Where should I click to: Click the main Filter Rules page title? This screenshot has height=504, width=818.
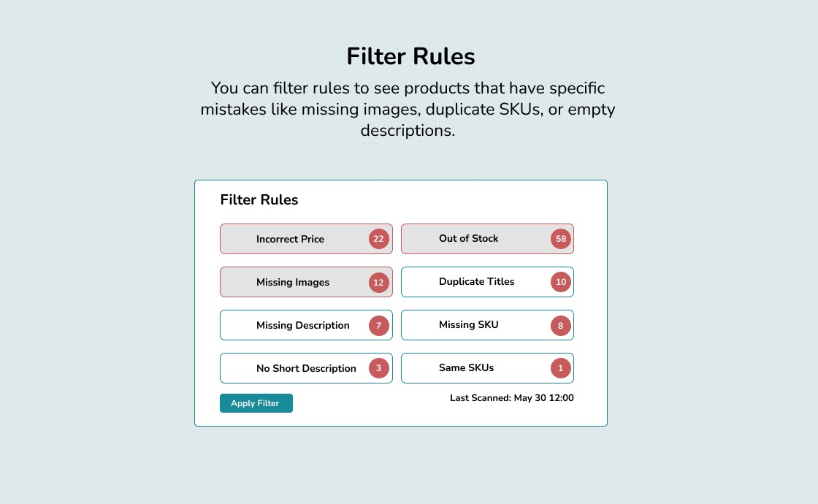tap(410, 56)
